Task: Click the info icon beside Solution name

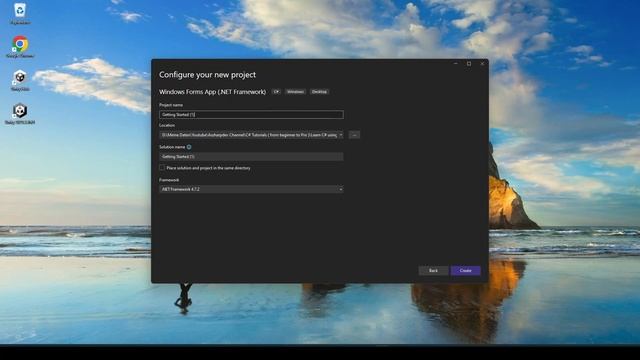Action: 189,147
